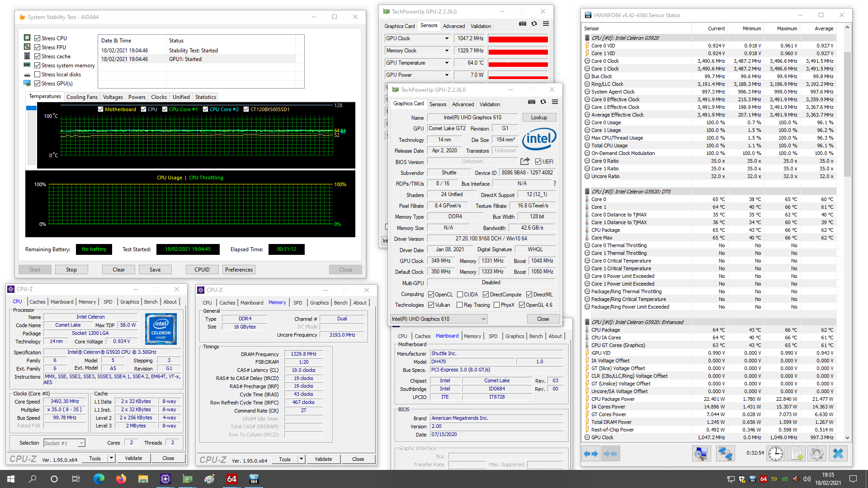Click Save button in AIDA64
The image size is (868, 488).
tap(155, 270)
